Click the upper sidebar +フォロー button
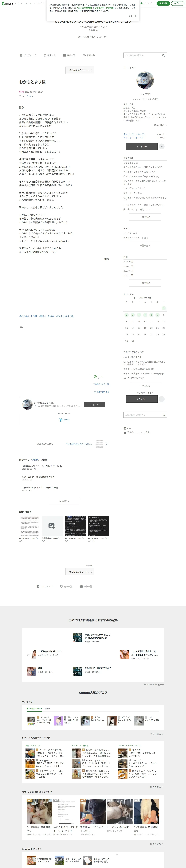186x868 pixels. pos(141,147)
